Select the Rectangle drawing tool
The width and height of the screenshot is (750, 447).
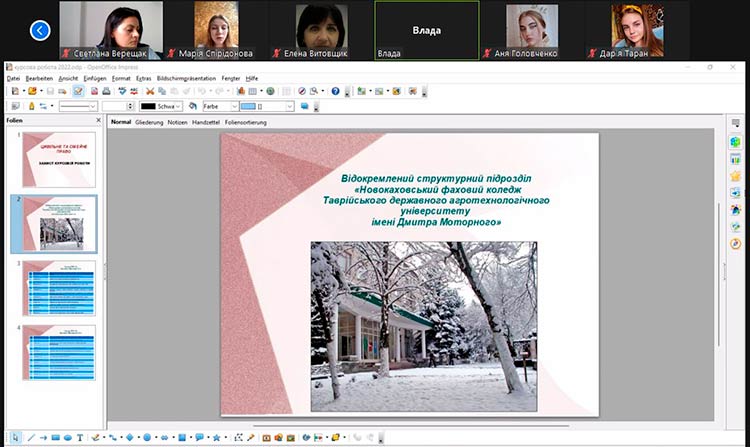pos(55,437)
